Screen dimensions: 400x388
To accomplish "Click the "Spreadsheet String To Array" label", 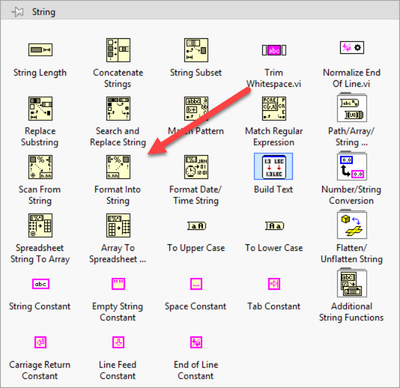I will (x=40, y=253).
